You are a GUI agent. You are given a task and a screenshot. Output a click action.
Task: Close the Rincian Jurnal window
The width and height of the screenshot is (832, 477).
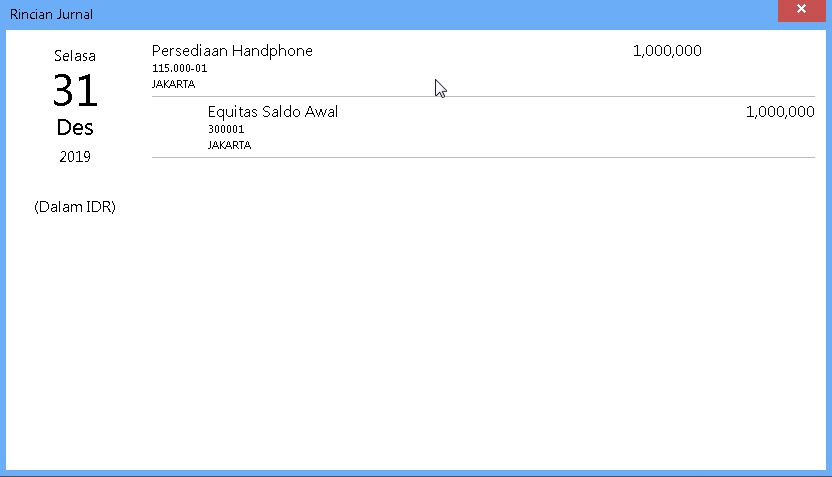[x=801, y=10]
